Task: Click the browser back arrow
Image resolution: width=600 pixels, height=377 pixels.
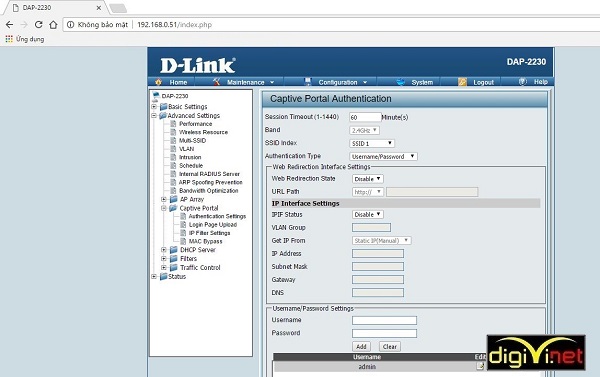Action: click(10, 24)
